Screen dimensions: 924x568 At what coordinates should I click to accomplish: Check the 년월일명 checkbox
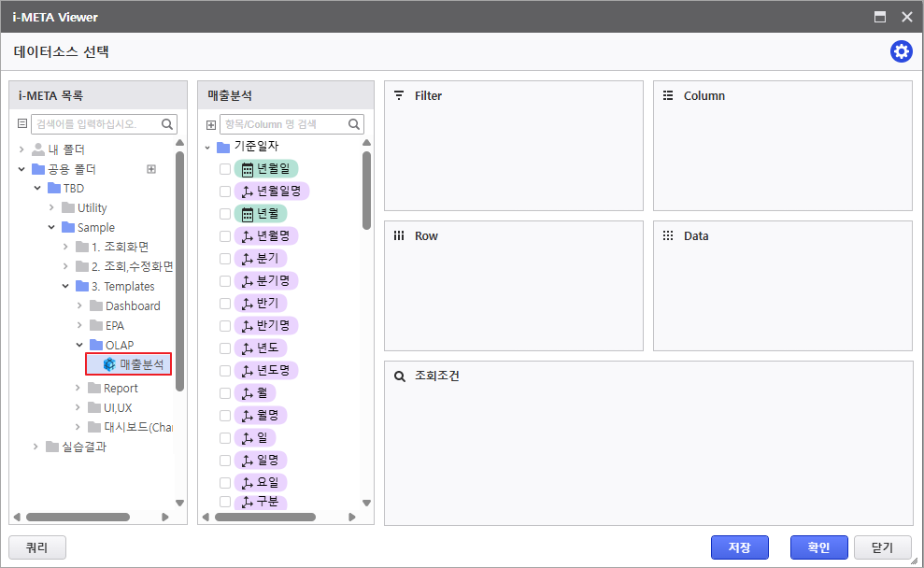click(x=225, y=192)
